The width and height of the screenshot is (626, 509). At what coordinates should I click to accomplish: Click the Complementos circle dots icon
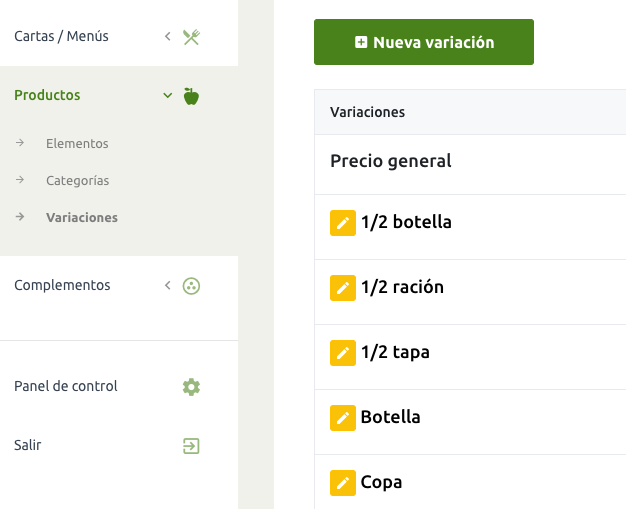pos(191,286)
